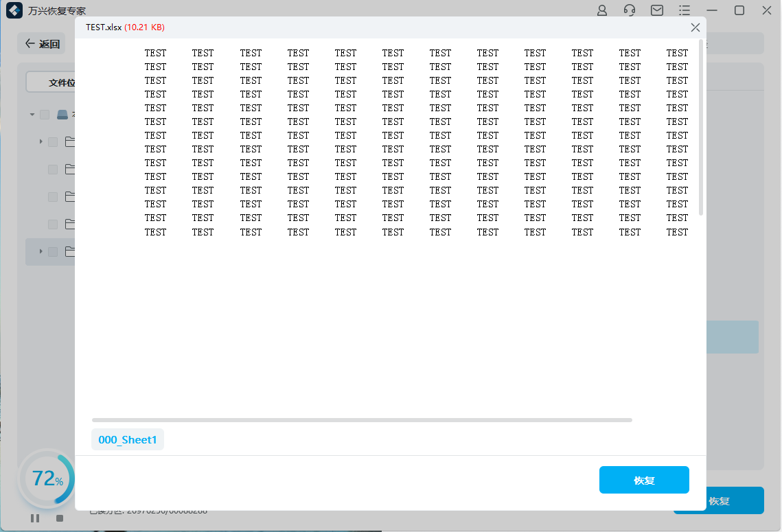Screen dimensions: 782x532
Task: Click the drive icon in the tree
Action: pyautogui.click(x=62, y=115)
